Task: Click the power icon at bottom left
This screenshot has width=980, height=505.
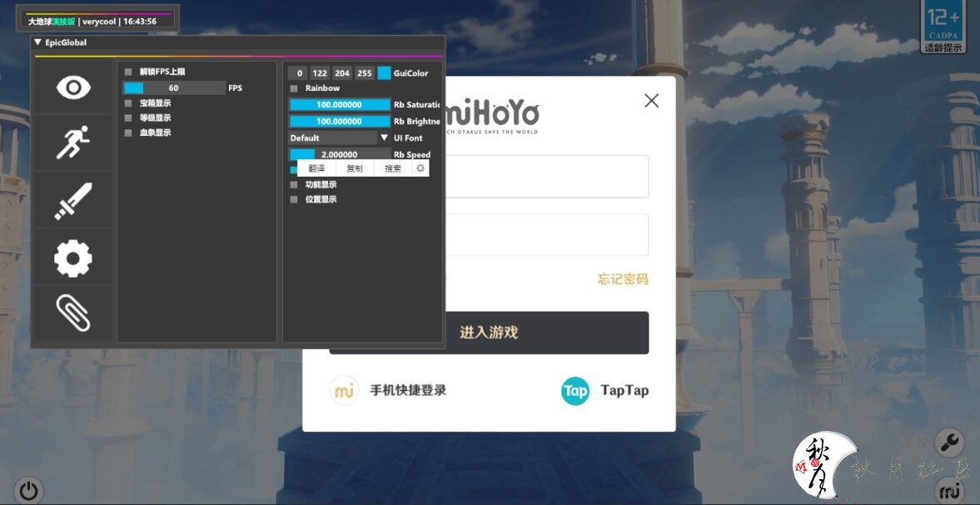Action: click(x=29, y=490)
